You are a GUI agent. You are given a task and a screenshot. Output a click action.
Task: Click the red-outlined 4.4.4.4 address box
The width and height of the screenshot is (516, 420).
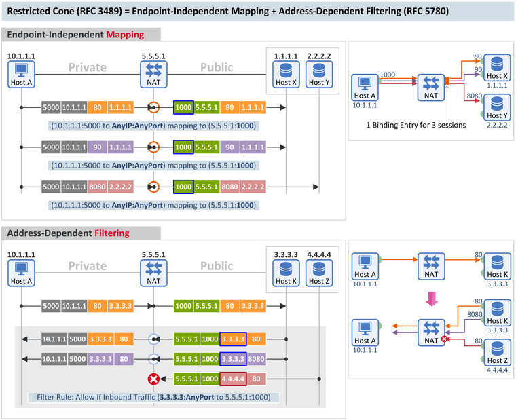coord(233,379)
